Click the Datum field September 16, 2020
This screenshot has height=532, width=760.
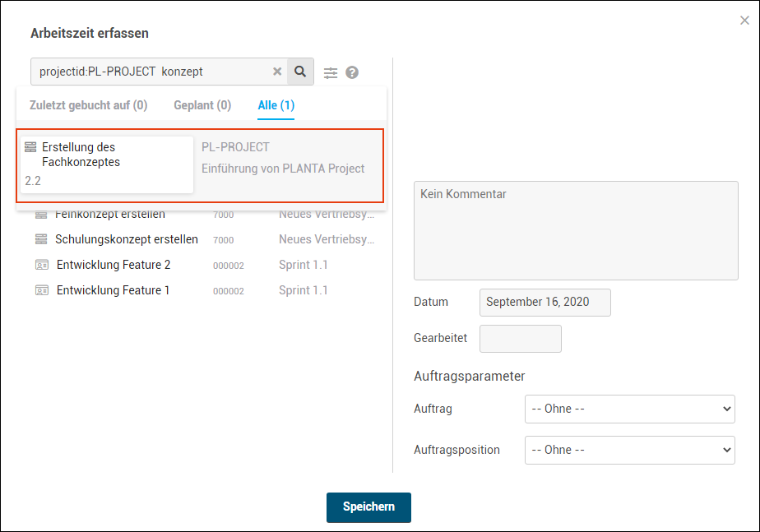(x=545, y=302)
